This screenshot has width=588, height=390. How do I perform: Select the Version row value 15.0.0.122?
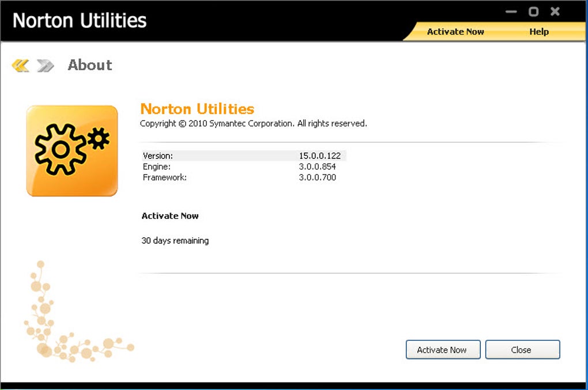(x=319, y=156)
